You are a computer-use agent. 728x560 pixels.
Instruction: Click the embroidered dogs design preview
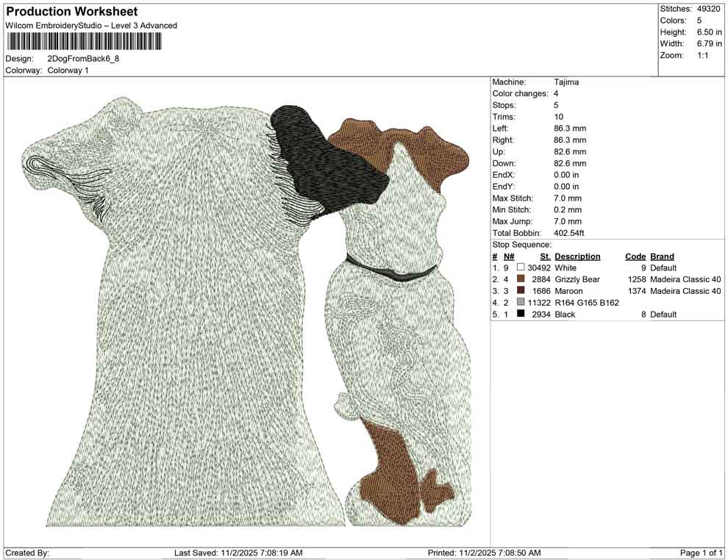tap(246, 312)
